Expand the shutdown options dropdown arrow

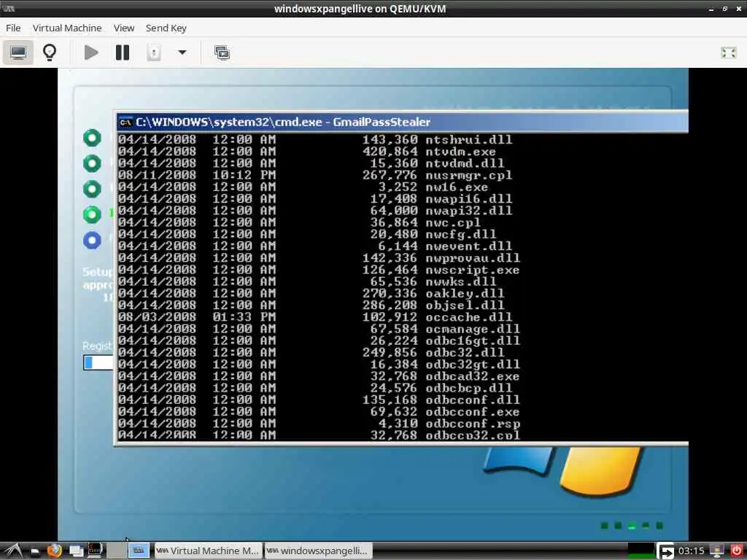182,52
